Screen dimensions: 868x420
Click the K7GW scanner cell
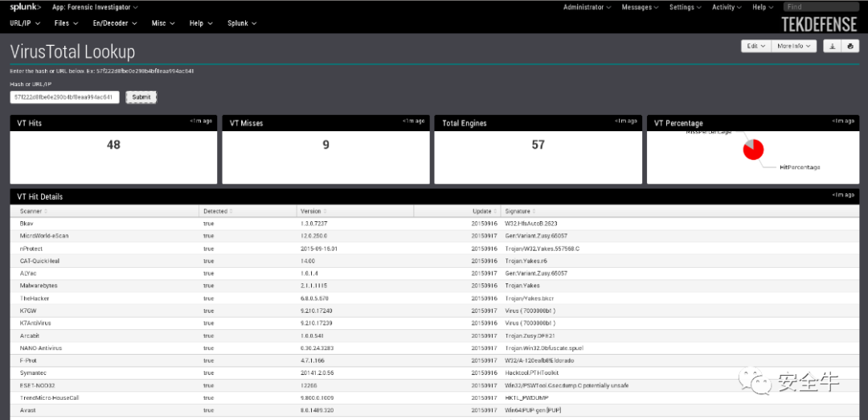pos(27,311)
